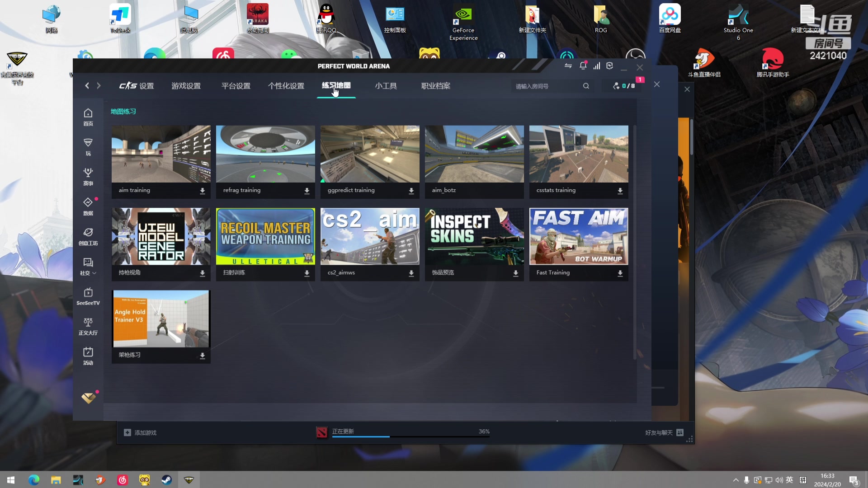
Task: Open the aim_botz map thumbnail
Action: tap(474, 154)
